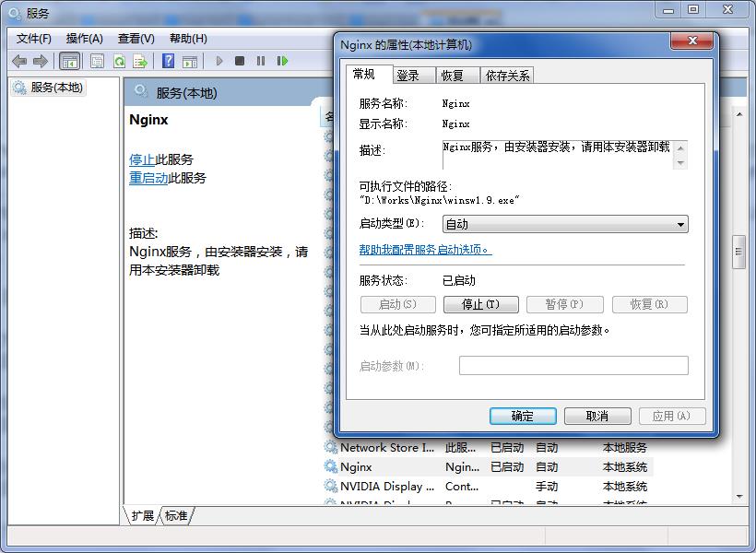Image resolution: width=756 pixels, height=553 pixels.
Task: Click the NVIDIA Display row gear icon
Action: click(x=331, y=486)
